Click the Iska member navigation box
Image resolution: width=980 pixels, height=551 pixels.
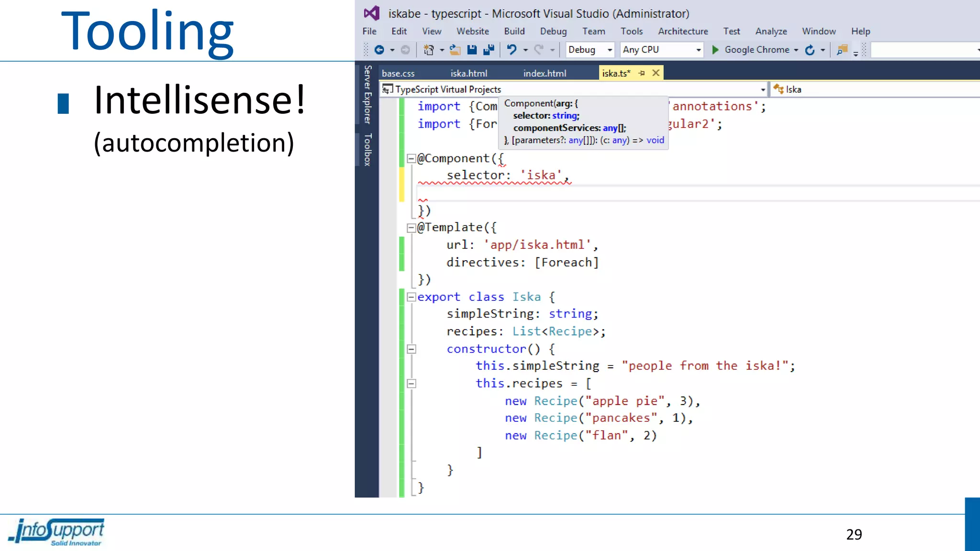875,89
